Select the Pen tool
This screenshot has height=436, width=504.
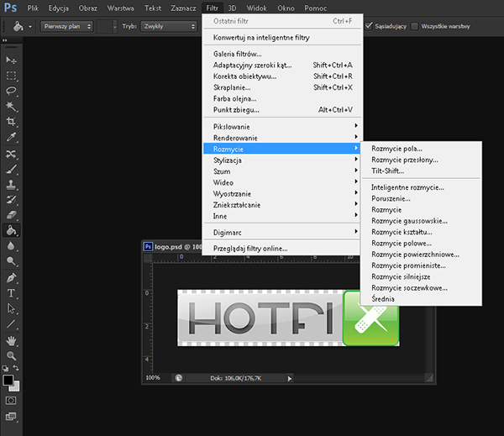click(11, 278)
